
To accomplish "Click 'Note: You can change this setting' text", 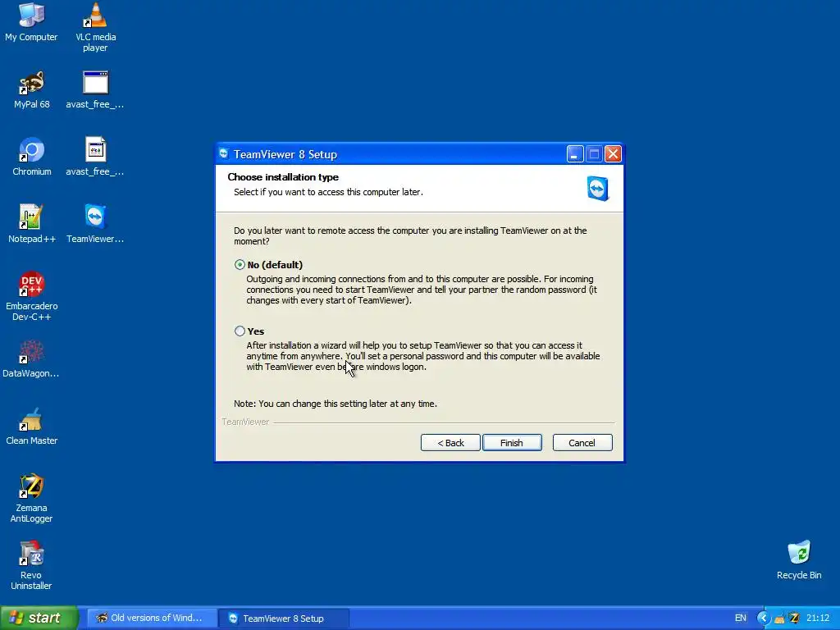I will click(x=336, y=404).
